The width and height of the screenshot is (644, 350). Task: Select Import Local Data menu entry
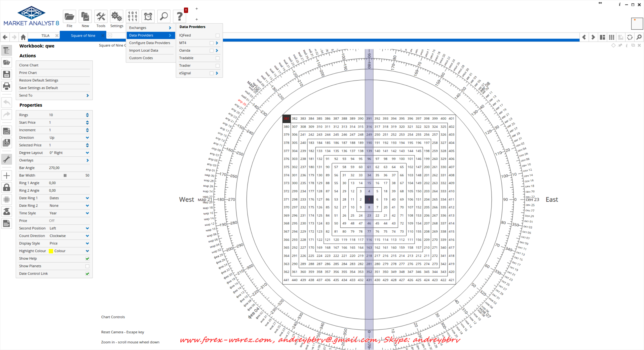[x=143, y=50]
